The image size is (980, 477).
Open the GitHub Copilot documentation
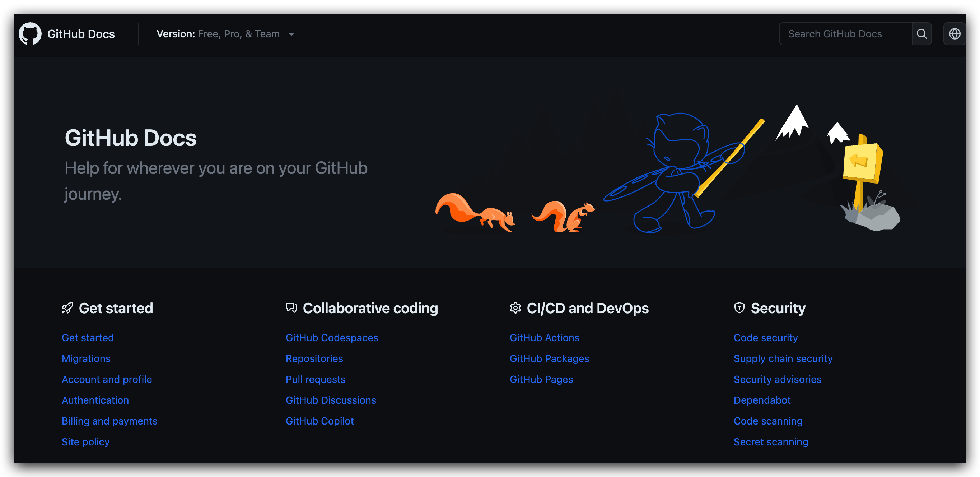319,420
